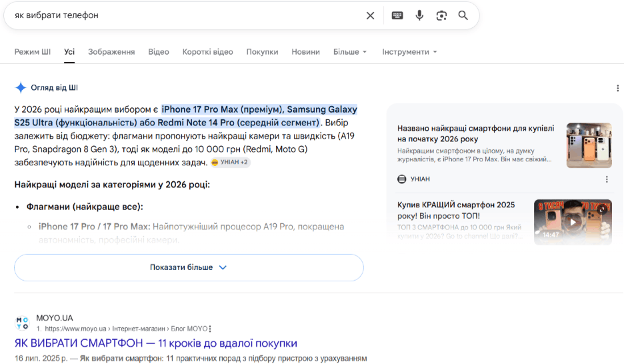Click highlighted text iPhone 17 Pro Max (преміум)

[222, 109]
